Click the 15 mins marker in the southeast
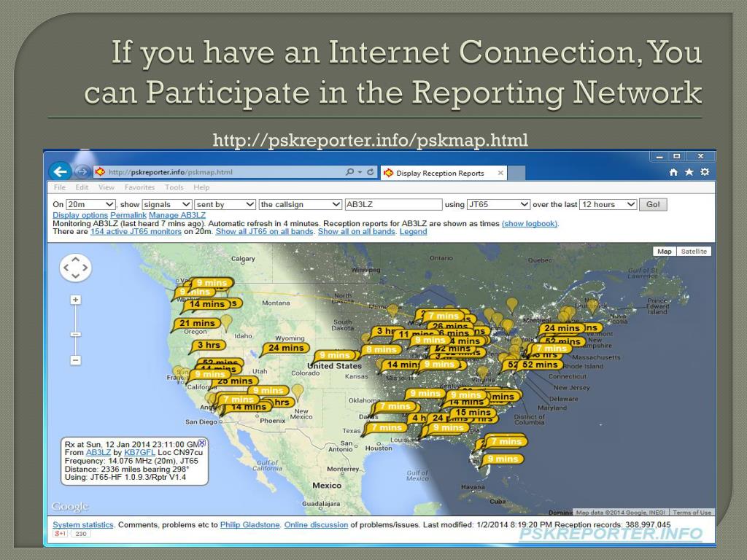 point(473,413)
